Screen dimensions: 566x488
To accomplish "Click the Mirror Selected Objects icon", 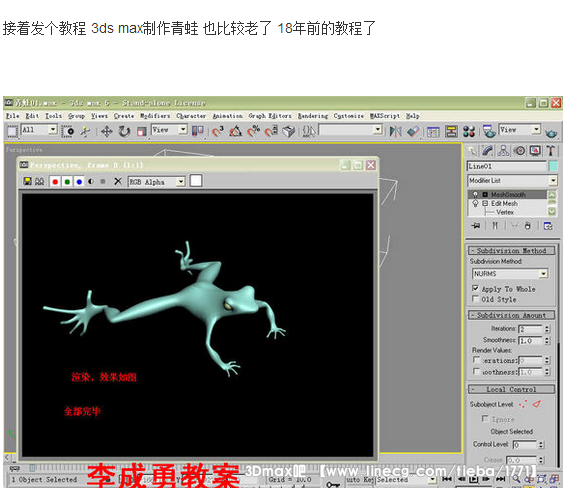I will pos(396,131).
